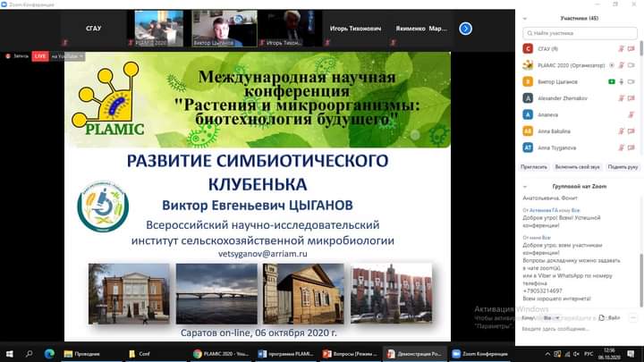
Task: Click Виктор Цыганов's avatar in participants
Action: [528, 81]
